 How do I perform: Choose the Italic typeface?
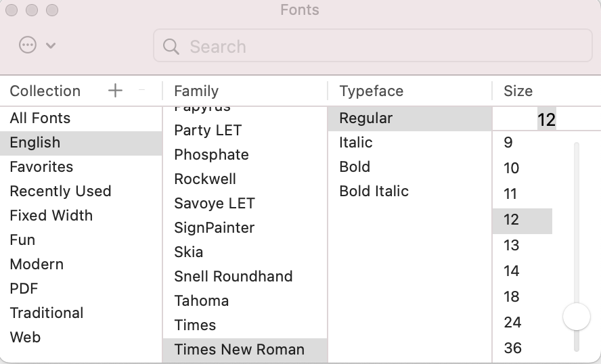(x=356, y=143)
